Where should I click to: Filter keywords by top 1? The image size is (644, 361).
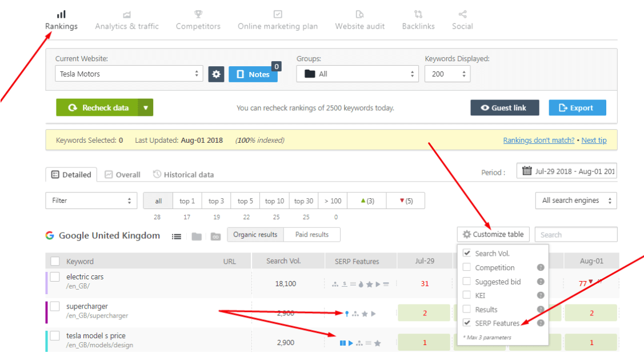(x=187, y=201)
